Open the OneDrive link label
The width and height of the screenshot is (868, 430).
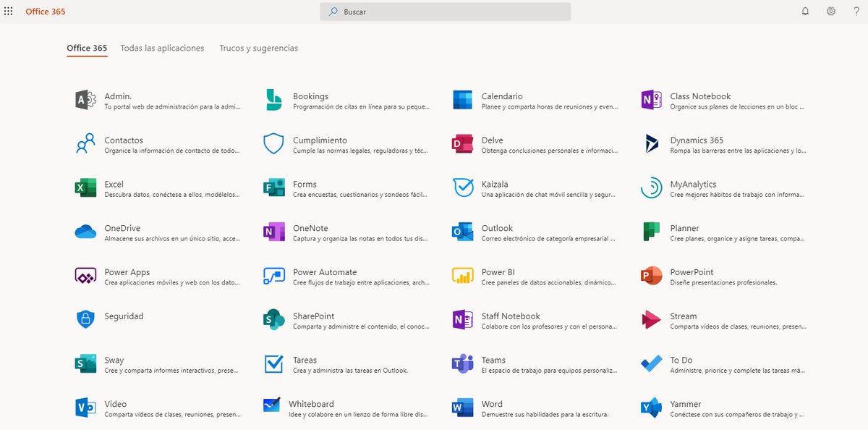(122, 228)
